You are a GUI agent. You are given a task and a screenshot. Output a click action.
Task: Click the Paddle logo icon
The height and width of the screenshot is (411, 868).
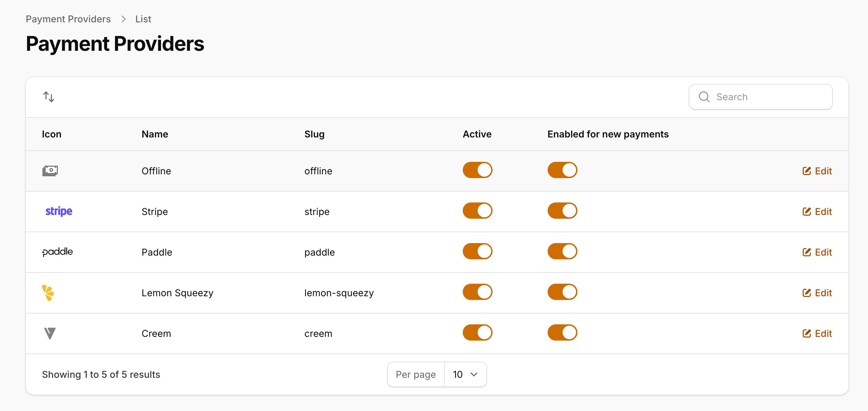coord(58,252)
